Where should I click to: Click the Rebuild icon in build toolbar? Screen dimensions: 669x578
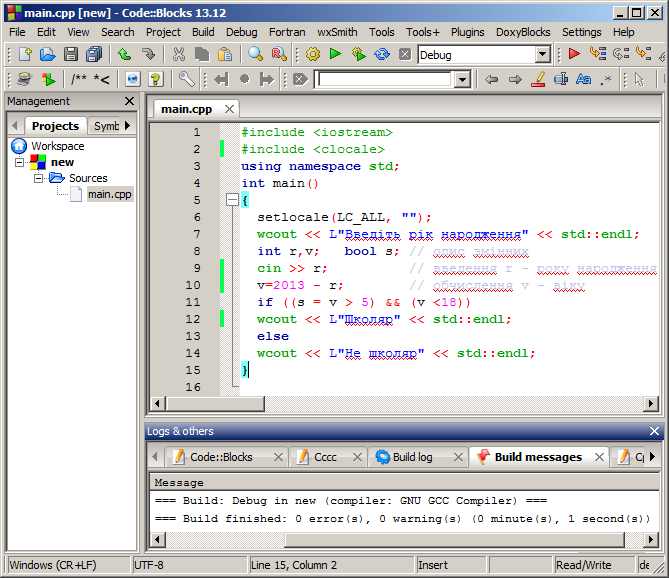point(381,55)
